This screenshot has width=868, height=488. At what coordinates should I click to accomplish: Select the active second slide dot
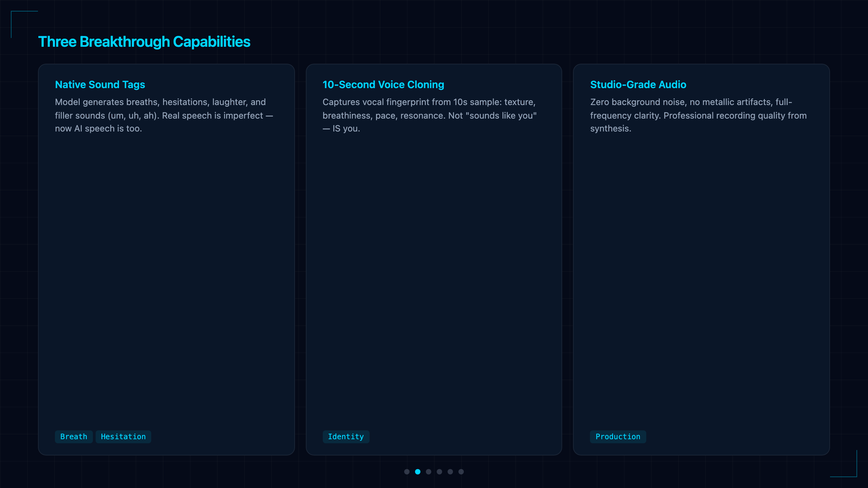click(x=418, y=472)
